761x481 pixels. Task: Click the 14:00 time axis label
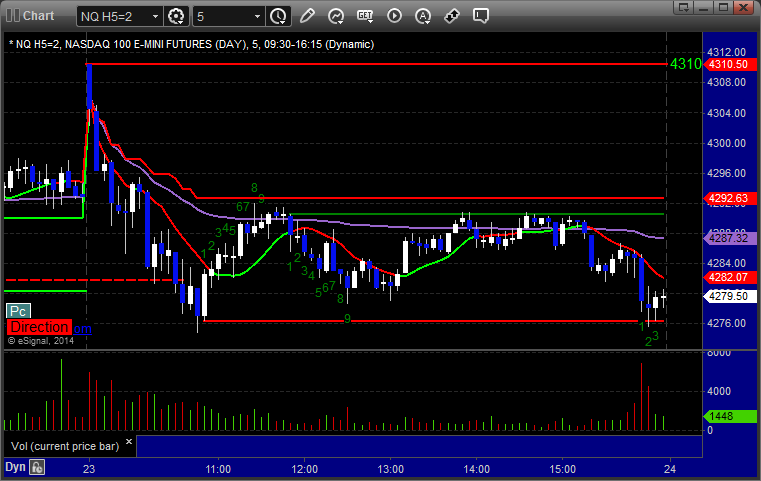click(x=477, y=469)
